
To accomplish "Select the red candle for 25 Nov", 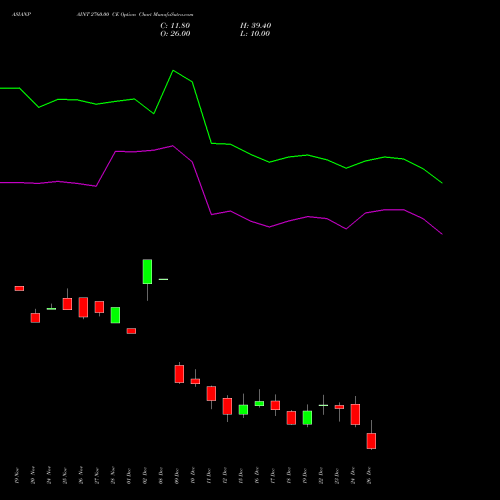I will point(67,304).
